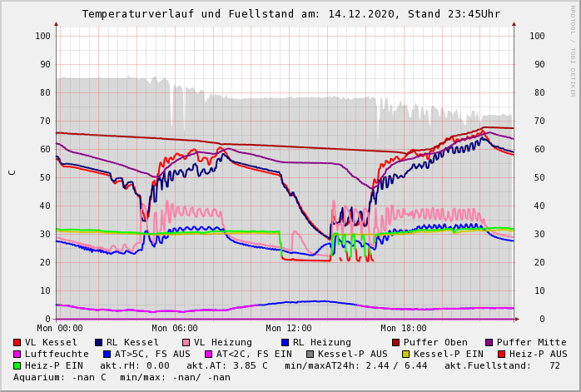
Task: Click the Mon 12:00 time axis label
Action: 289,329
